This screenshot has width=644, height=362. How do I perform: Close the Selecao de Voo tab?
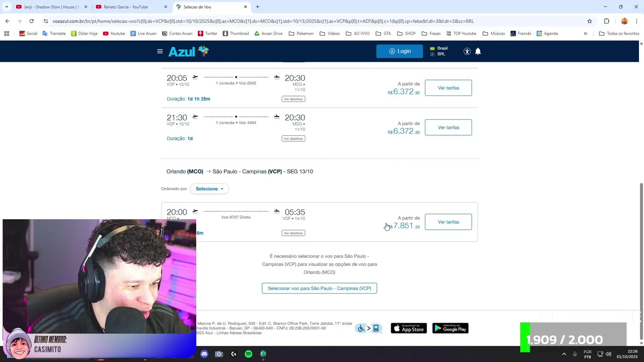point(246,7)
